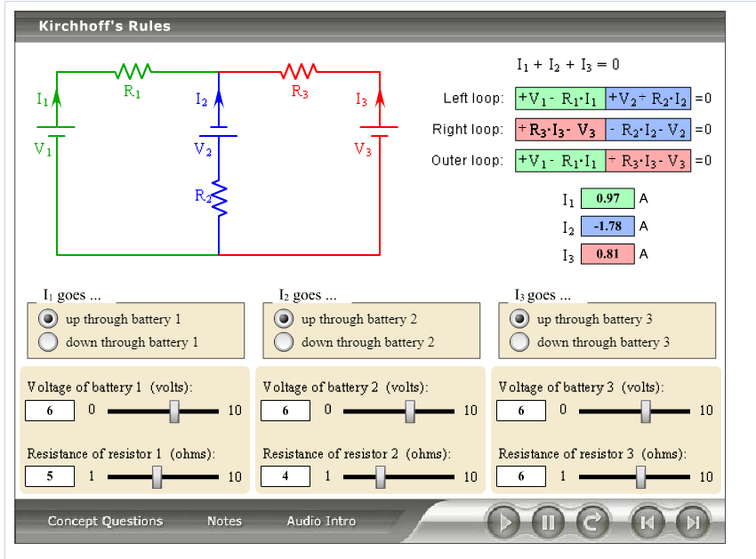Restart the simulation with the replay icon

tap(592, 523)
